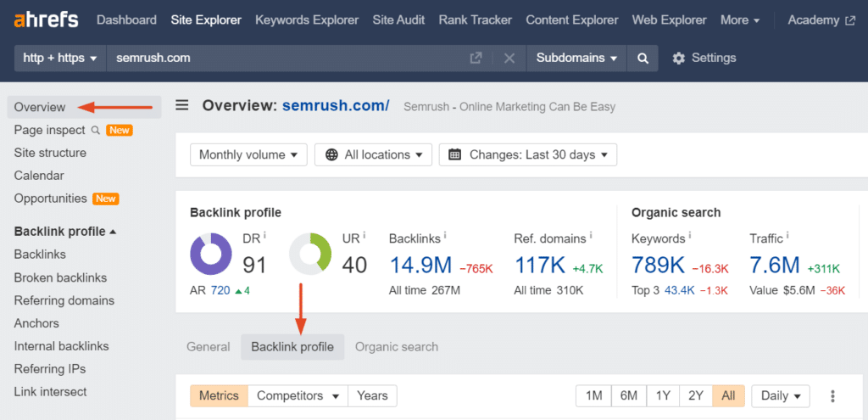The height and width of the screenshot is (420, 868).
Task: Click the 117K referring domains value
Action: [x=540, y=266]
